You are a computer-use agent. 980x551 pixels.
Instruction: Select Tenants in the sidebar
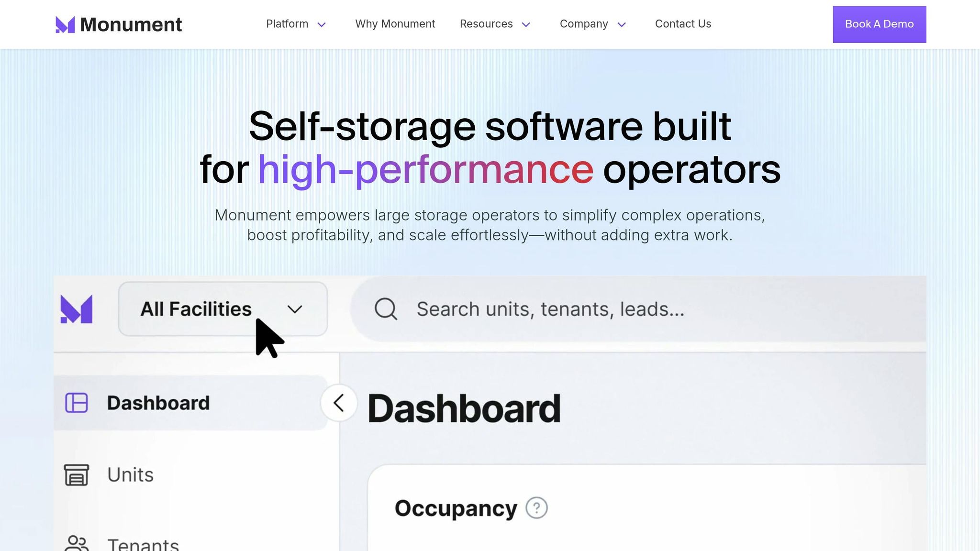coord(143,544)
